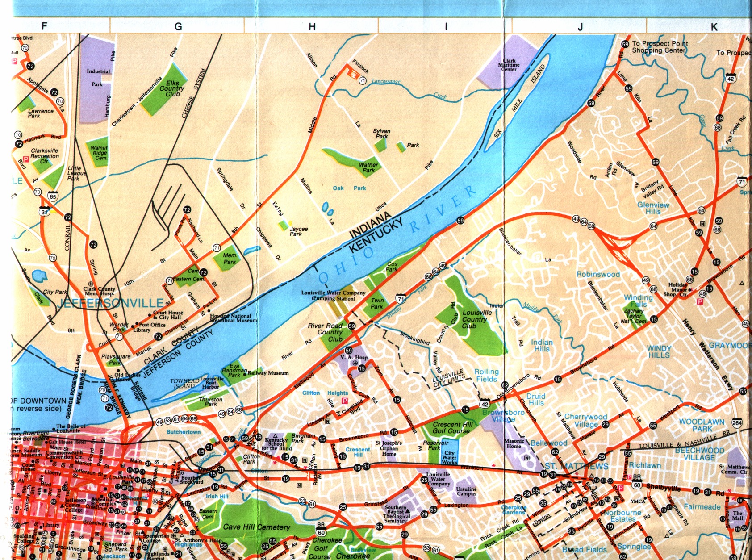The width and height of the screenshot is (752, 560).
Task: Click grid column letter G
Action: [178, 26]
